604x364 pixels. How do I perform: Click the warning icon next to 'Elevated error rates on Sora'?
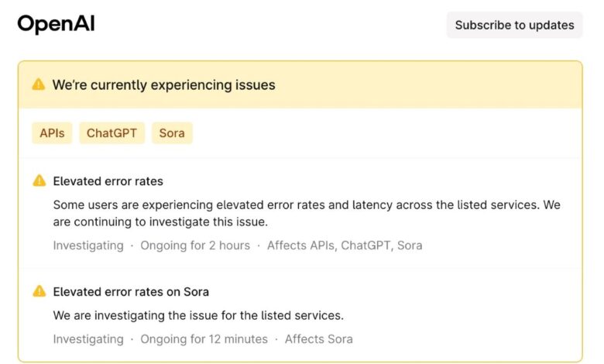[39, 291]
